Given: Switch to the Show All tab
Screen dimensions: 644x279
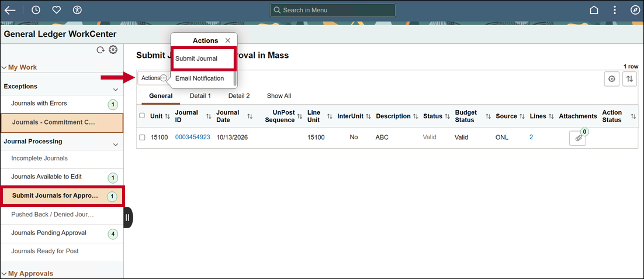Looking at the screenshot, I should 279,96.
